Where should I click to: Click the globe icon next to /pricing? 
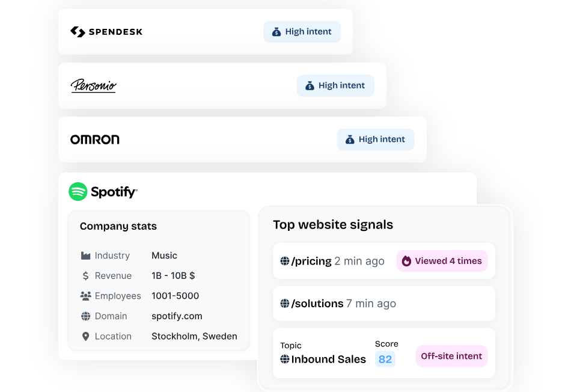[285, 261]
